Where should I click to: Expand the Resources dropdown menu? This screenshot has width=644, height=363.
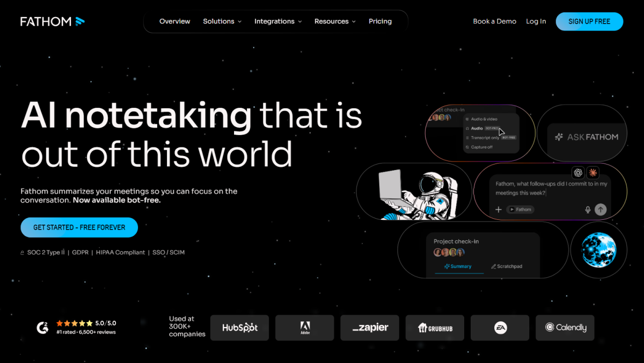click(335, 21)
